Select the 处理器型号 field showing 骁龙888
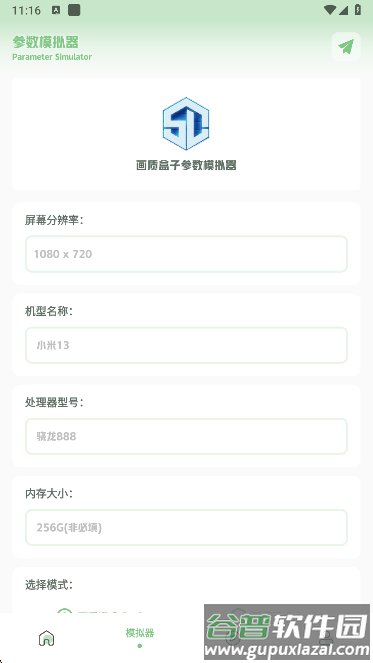The image size is (373, 663). 186,437
